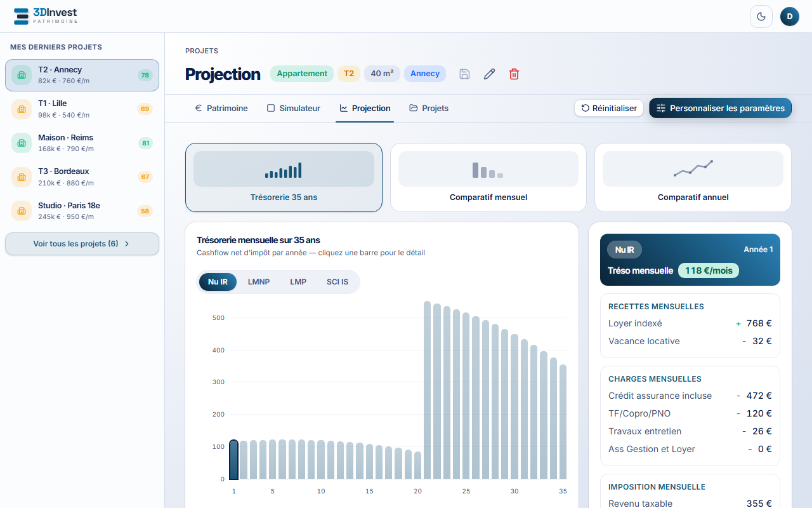The height and width of the screenshot is (508, 812).
Task: Click the Revenu taxable row label
Action: (640, 504)
